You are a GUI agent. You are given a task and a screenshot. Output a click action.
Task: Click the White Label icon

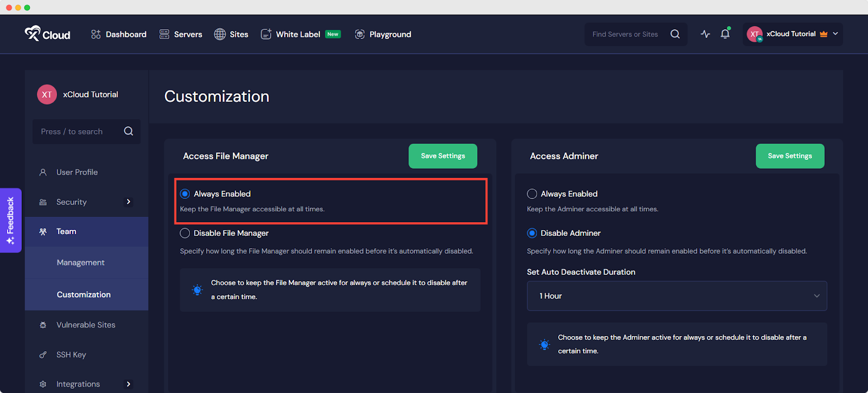(266, 34)
